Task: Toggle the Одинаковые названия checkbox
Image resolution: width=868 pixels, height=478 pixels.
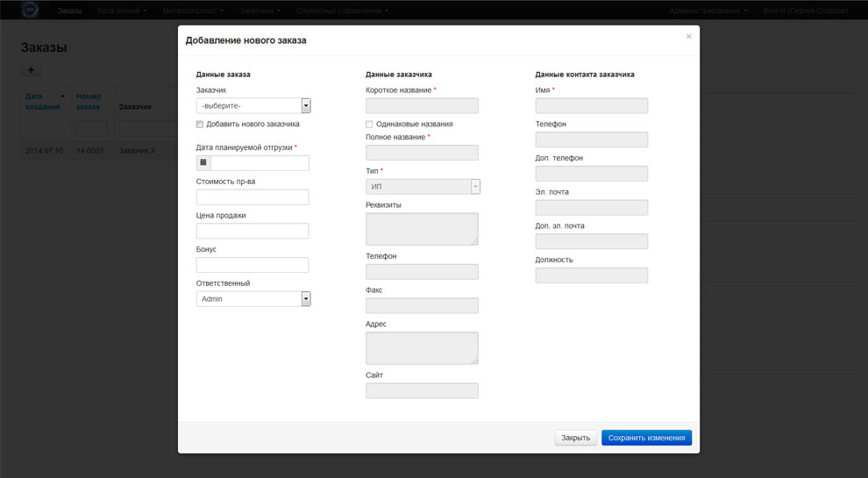Action: coord(370,125)
